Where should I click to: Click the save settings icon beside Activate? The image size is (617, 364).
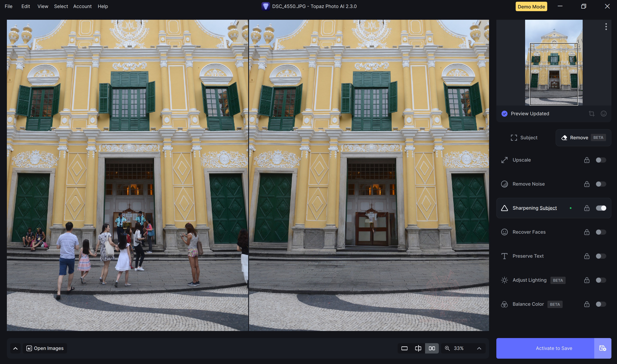click(603, 348)
